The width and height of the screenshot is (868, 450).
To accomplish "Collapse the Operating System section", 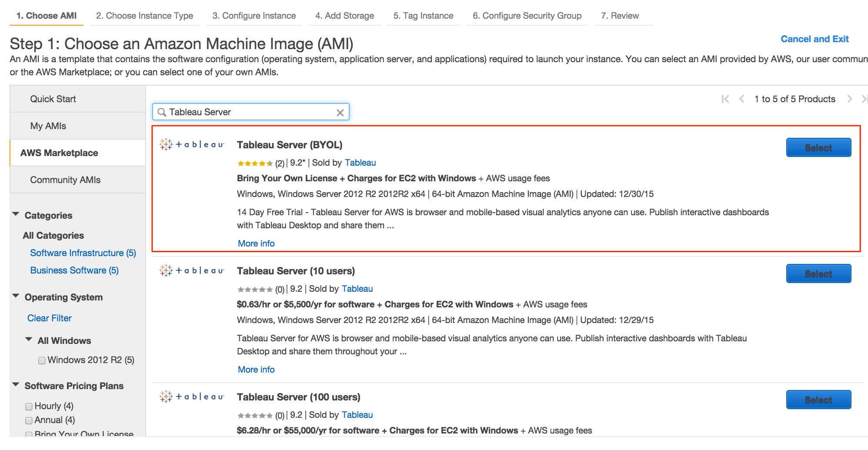I will click(x=16, y=296).
